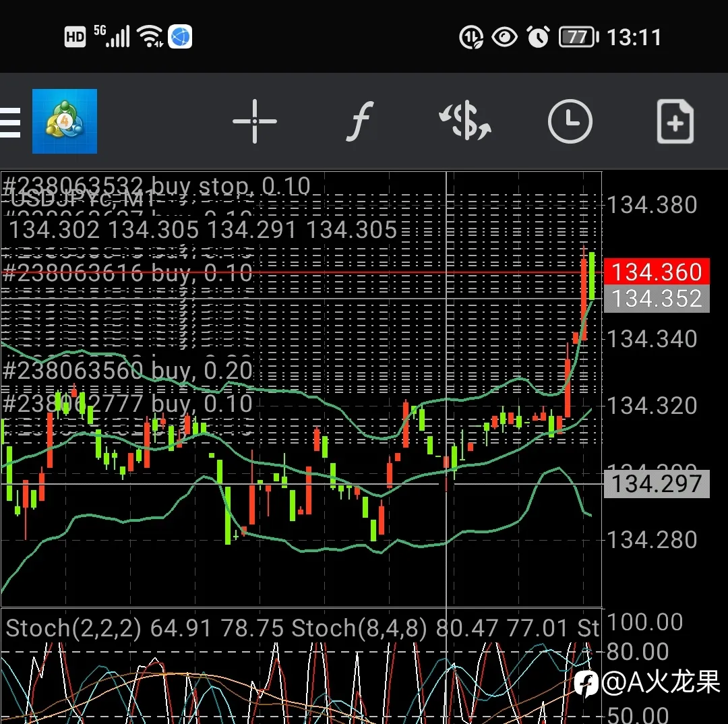The height and width of the screenshot is (724, 728).
Task: Tap the 5G signal strength indicator
Action: pyautogui.click(x=111, y=36)
